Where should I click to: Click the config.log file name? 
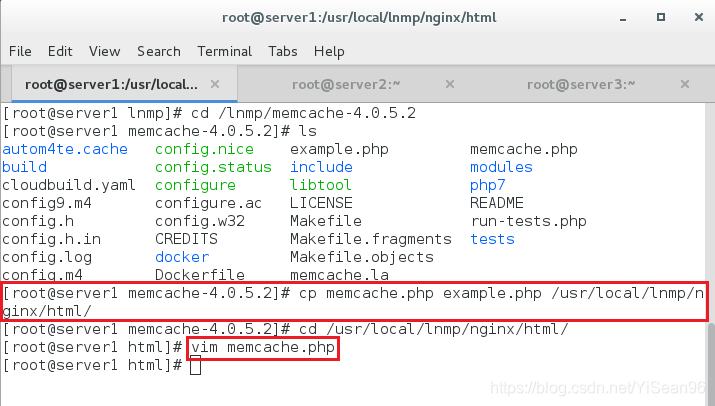[x=47, y=257]
